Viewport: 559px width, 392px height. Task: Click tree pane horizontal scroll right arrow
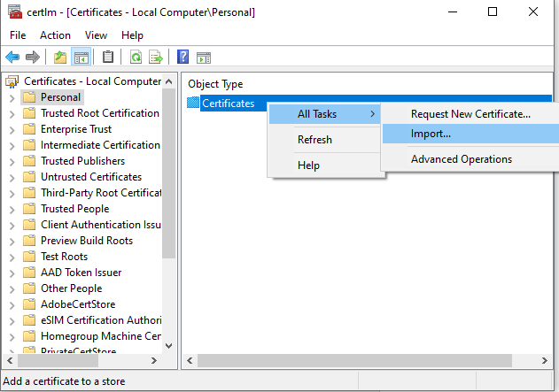point(153,361)
